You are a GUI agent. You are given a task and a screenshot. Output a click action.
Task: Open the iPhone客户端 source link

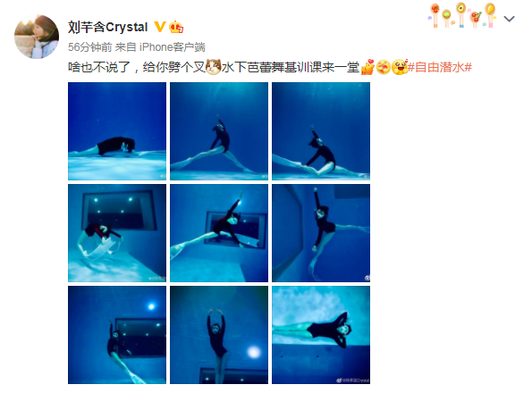(x=173, y=47)
